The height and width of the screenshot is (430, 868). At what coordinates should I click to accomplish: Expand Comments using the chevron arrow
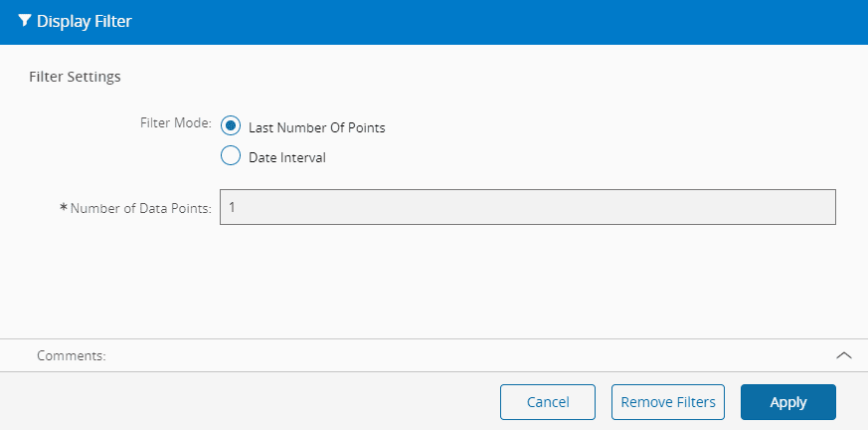click(844, 354)
